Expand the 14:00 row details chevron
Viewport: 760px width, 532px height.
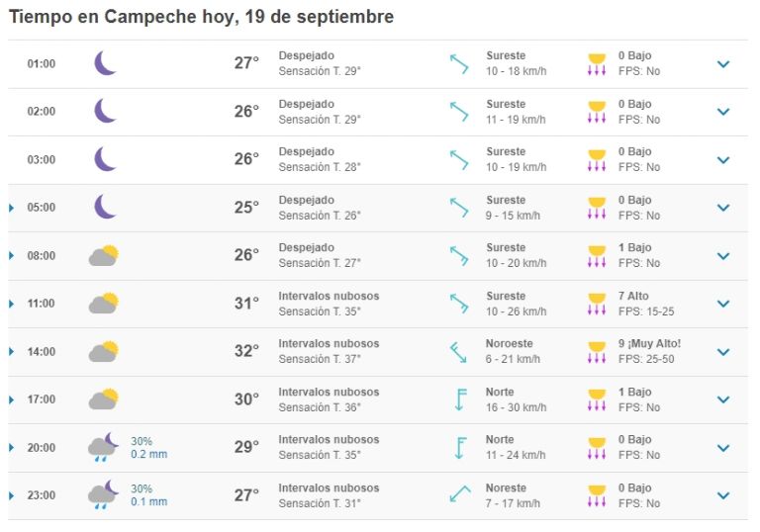point(723,352)
